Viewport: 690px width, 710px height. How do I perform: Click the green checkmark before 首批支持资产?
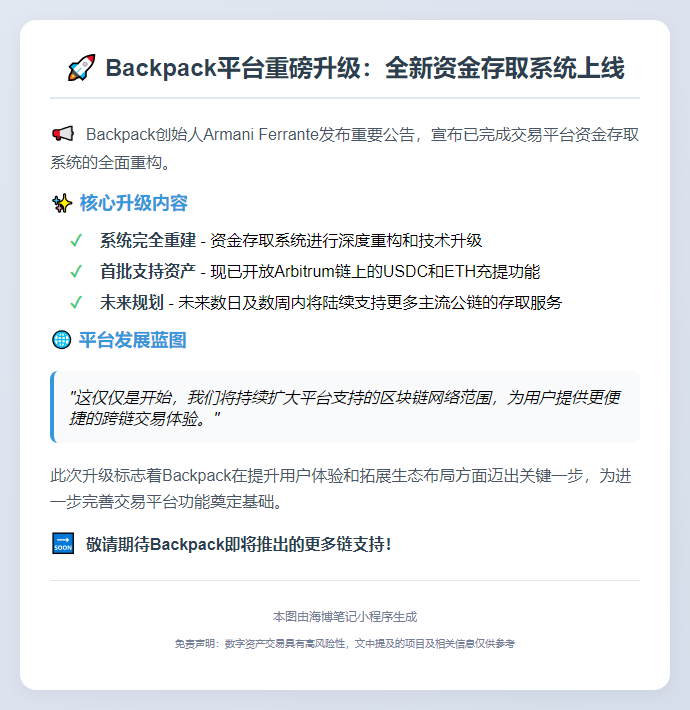[x=76, y=271]
